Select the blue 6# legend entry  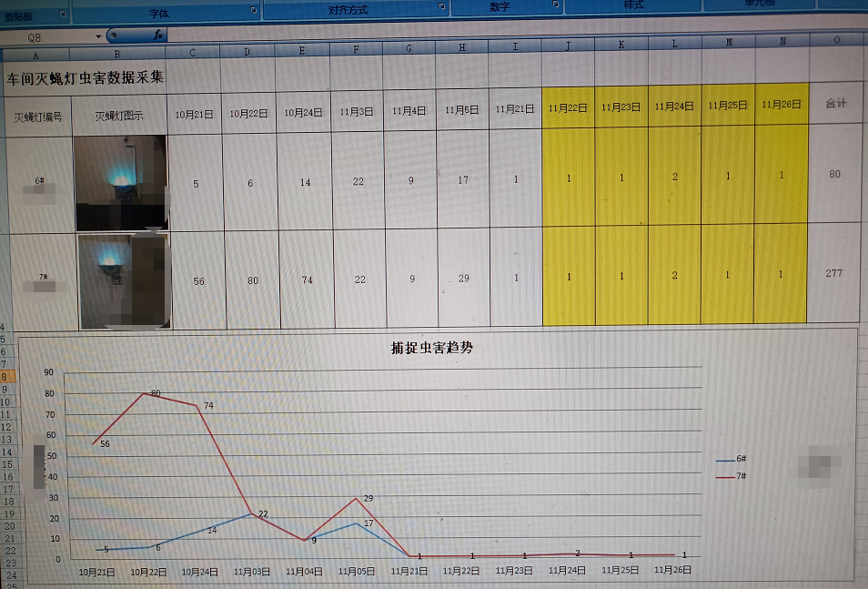pyautogui.click(x=732, y=461)
